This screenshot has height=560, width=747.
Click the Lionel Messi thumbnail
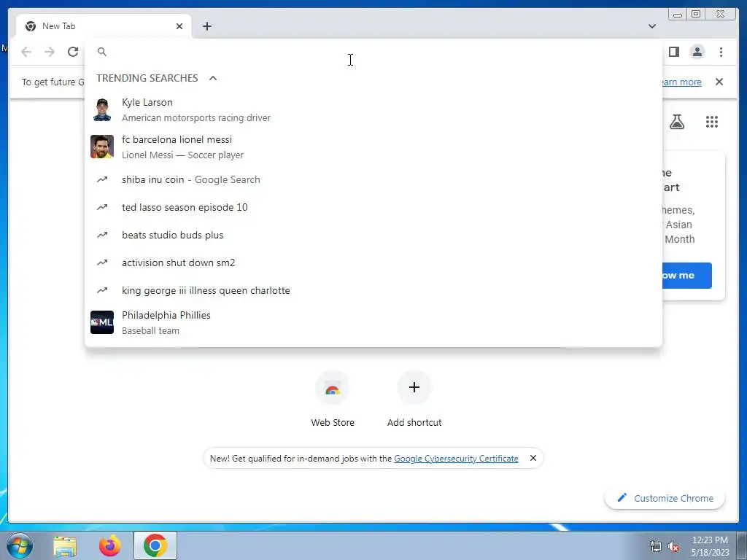click(x=102, y=147)
